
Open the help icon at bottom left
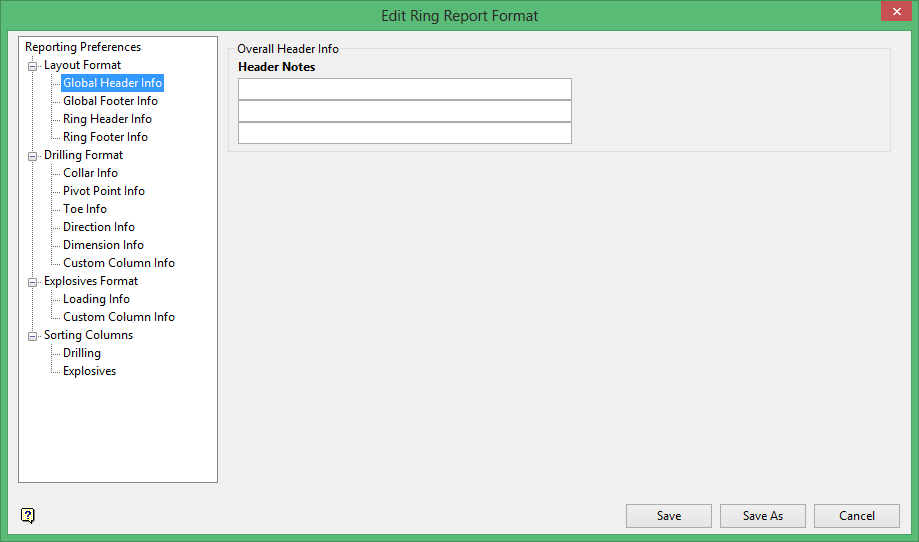[x=28, y=516]
